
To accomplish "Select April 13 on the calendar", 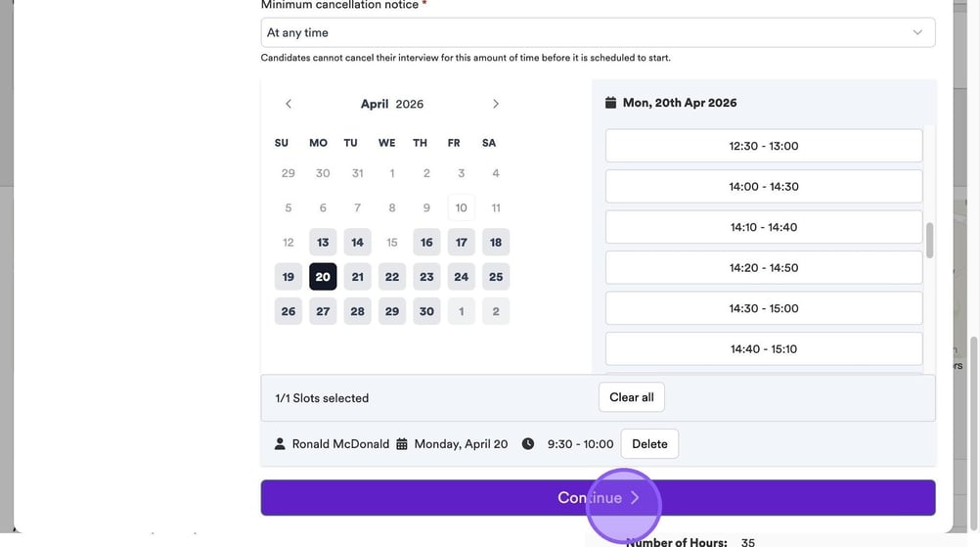I will coord(323,243).
